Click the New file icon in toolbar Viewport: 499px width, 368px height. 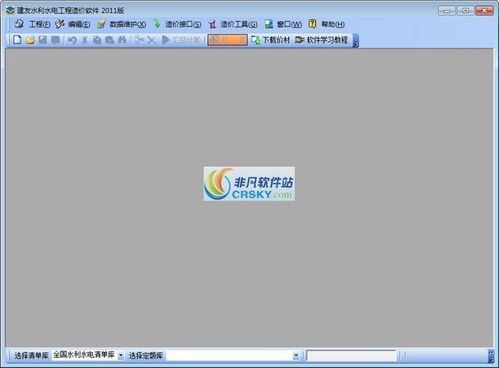(17, 40)
